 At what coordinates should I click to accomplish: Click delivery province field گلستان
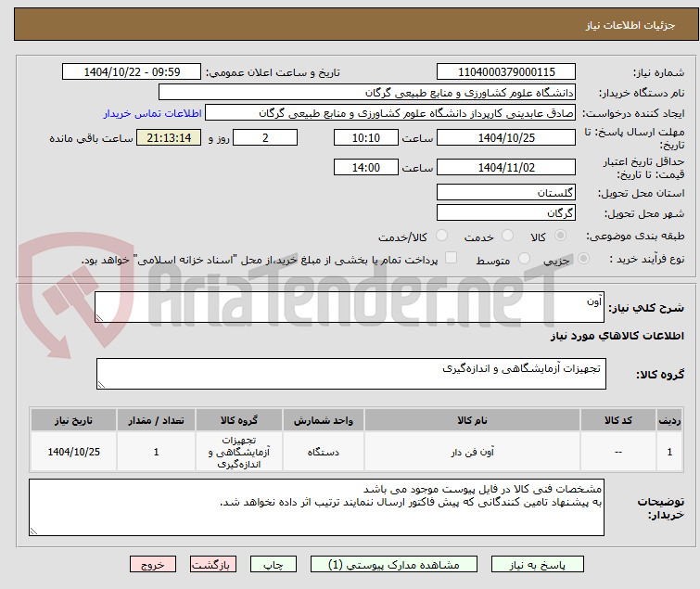pyautogui.click(x=506, y=192)
